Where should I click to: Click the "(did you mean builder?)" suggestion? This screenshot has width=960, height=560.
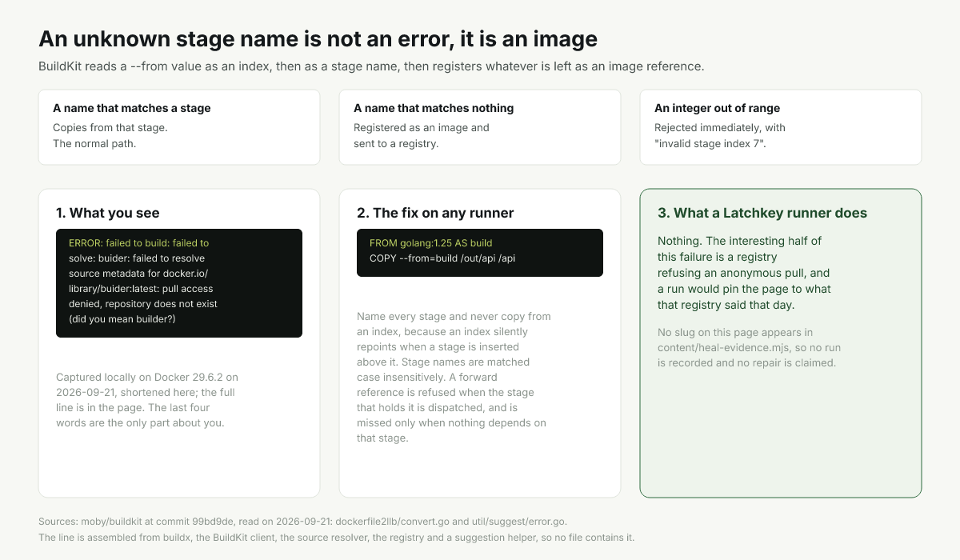coord(122,319)
